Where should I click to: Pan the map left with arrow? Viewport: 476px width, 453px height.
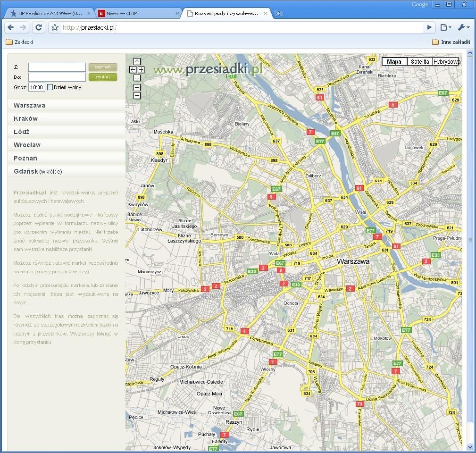click(133, 69)
